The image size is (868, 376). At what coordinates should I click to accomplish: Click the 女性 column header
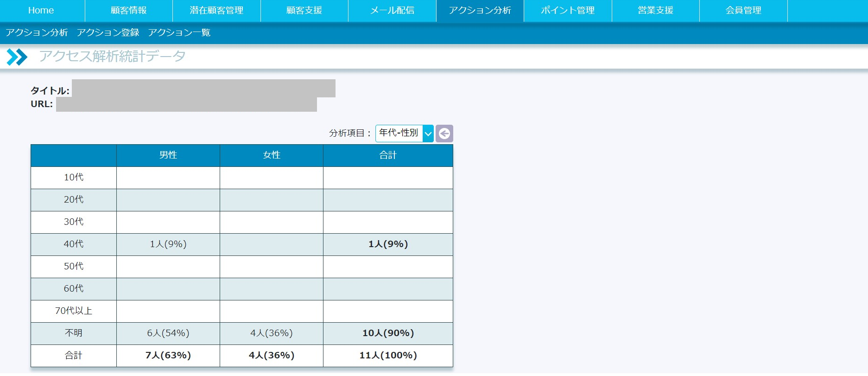(272, 155)
